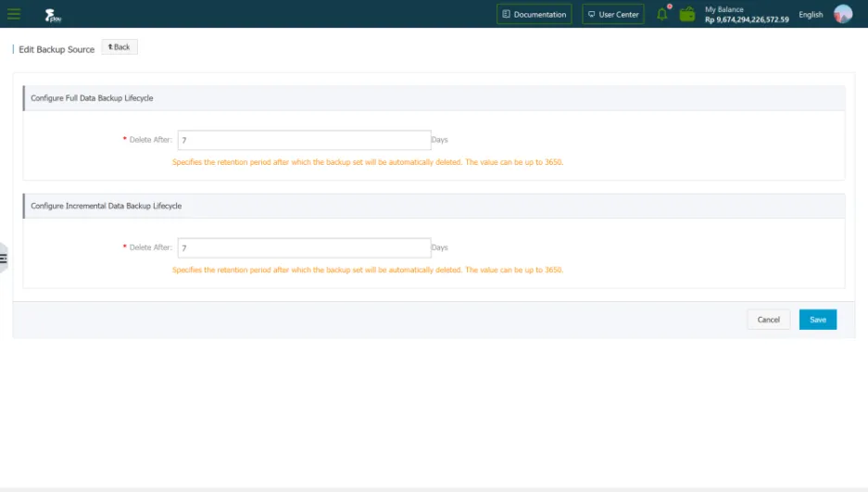Open the Documentation page
This screenshot has width=868, height=492.
(x=534, y=14)
